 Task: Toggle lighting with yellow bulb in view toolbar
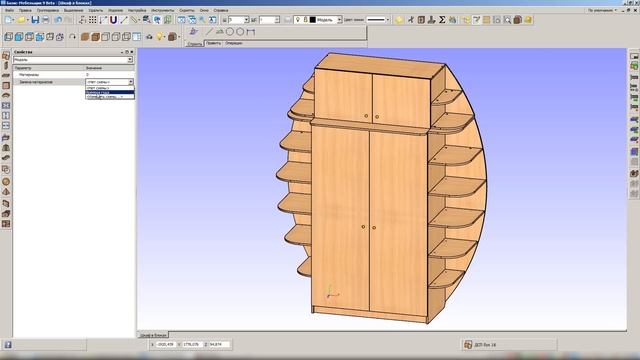pos(159,37)
